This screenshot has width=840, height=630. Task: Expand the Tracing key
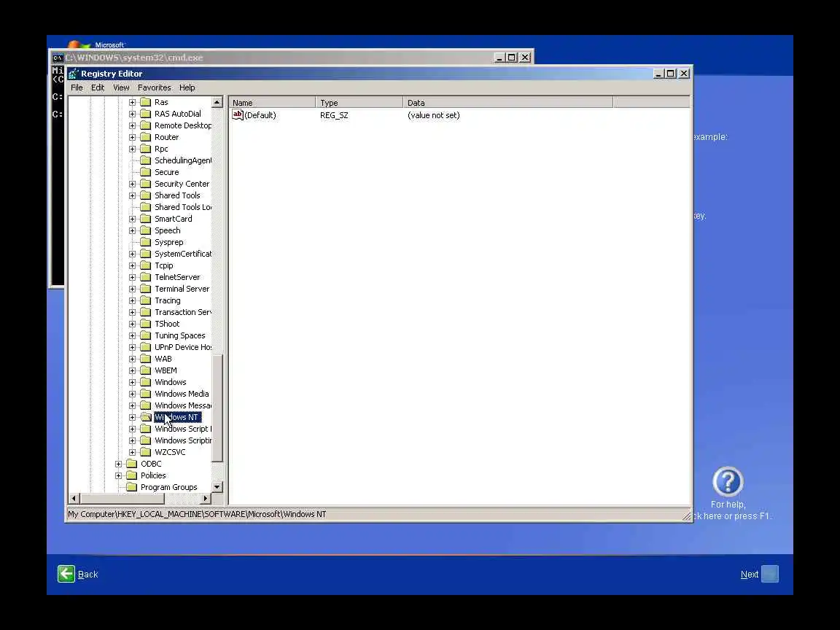(x=132, y=300)
